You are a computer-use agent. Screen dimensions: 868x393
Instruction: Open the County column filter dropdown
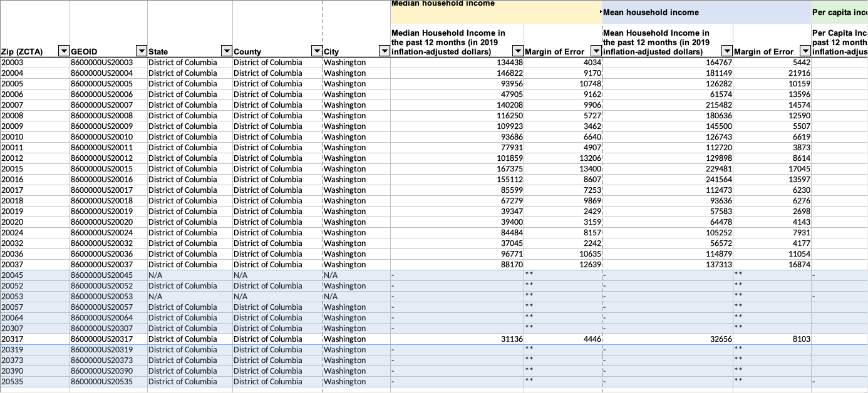[x=316, y=51]
